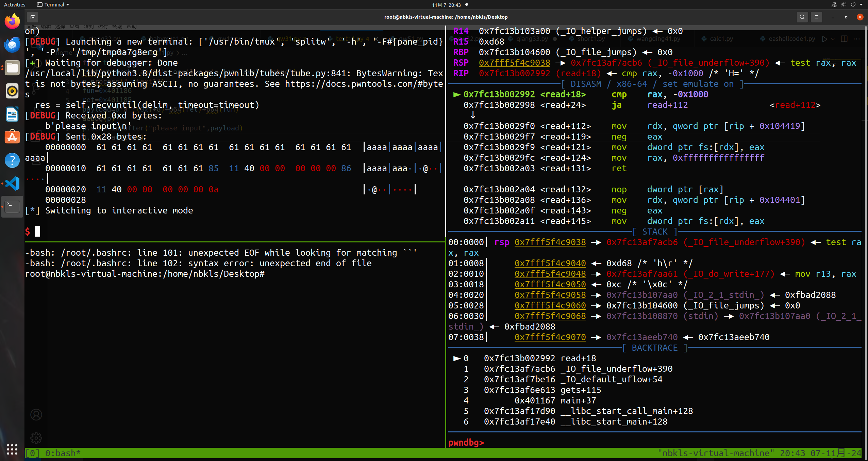Open the terminal hamburger menu

pos(817,17)
